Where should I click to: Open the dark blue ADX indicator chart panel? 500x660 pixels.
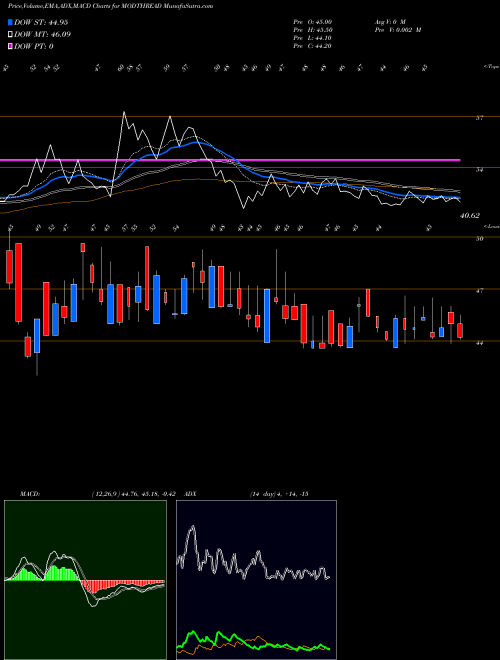pos(256,580)
